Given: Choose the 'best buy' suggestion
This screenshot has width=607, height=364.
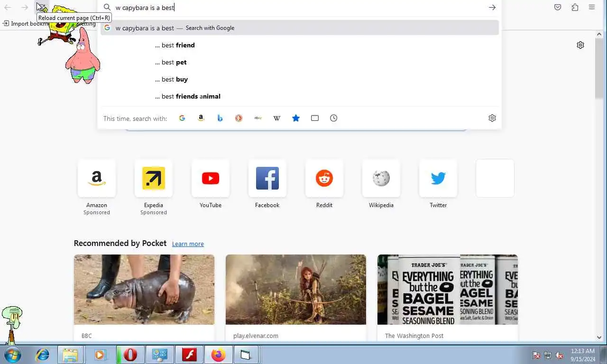Looking at the screenshot, I should coord(300,79).
